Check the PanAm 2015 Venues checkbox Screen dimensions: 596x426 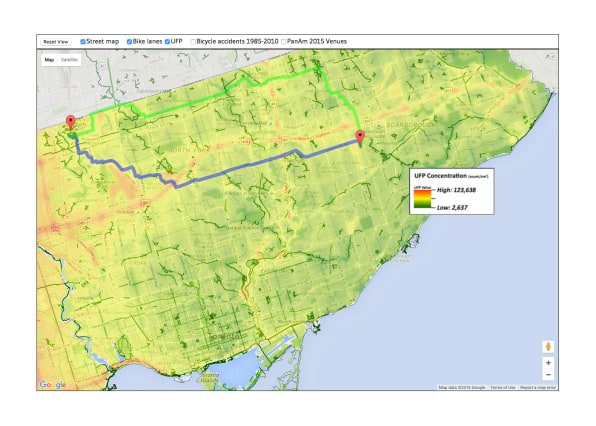click(x=284, y=42)
